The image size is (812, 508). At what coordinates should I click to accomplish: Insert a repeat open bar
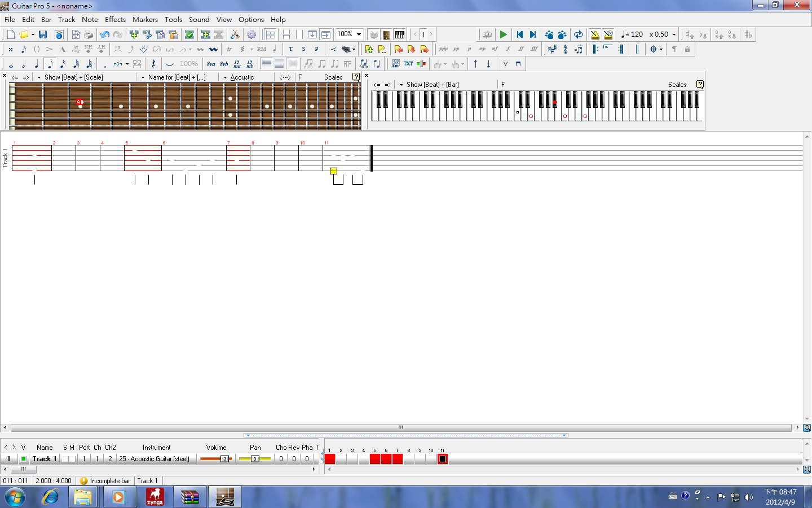595,49
